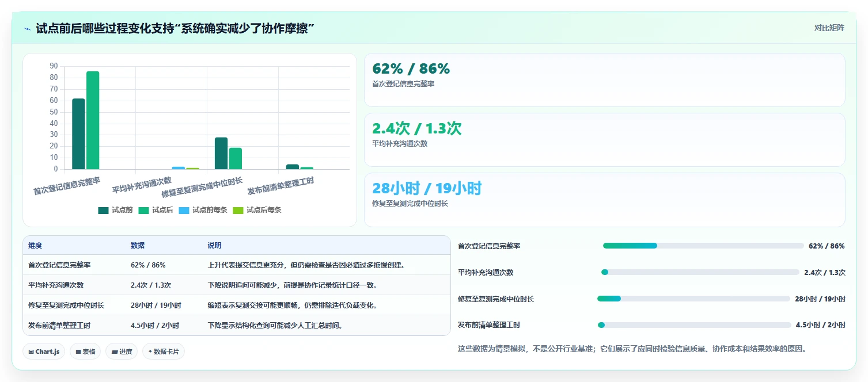Toggle the 试点前 legend swatch
This screenshot has width=868, height=382.
pyautogui.click(x=103, y=211)
